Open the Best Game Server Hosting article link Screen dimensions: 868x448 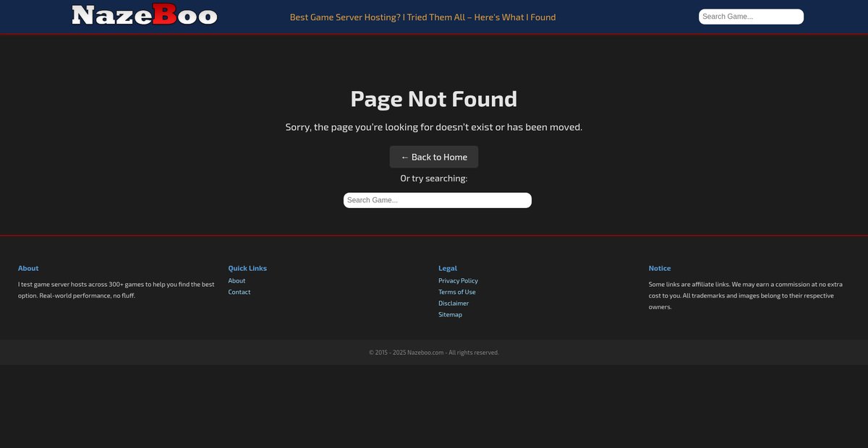point(423,17)
